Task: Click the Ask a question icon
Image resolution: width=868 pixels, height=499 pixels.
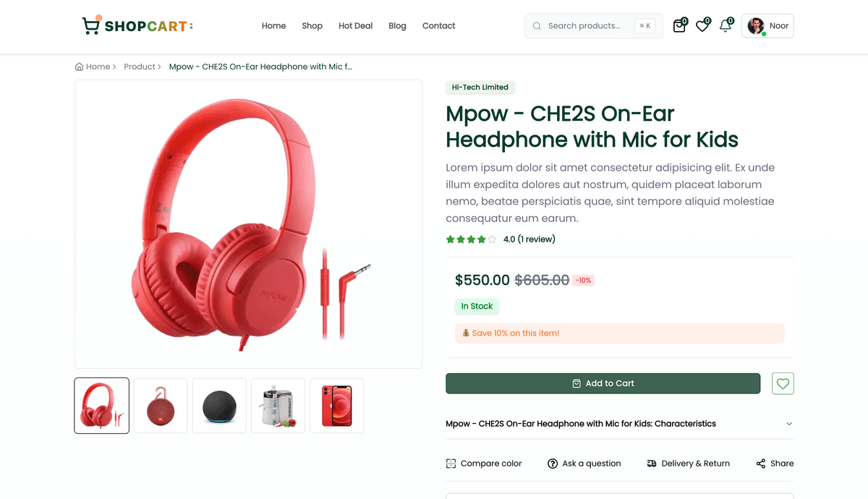Action: [553, 464]
